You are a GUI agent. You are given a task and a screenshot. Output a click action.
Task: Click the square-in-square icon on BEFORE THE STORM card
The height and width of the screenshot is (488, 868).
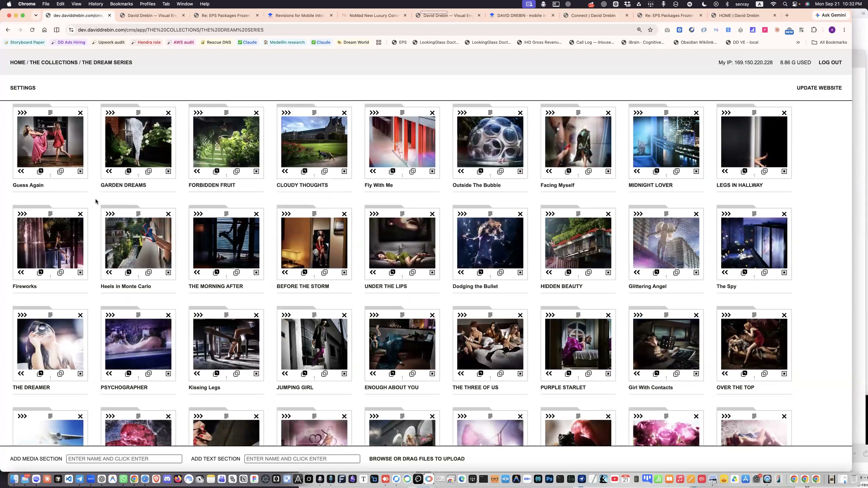tap(344, 272)
